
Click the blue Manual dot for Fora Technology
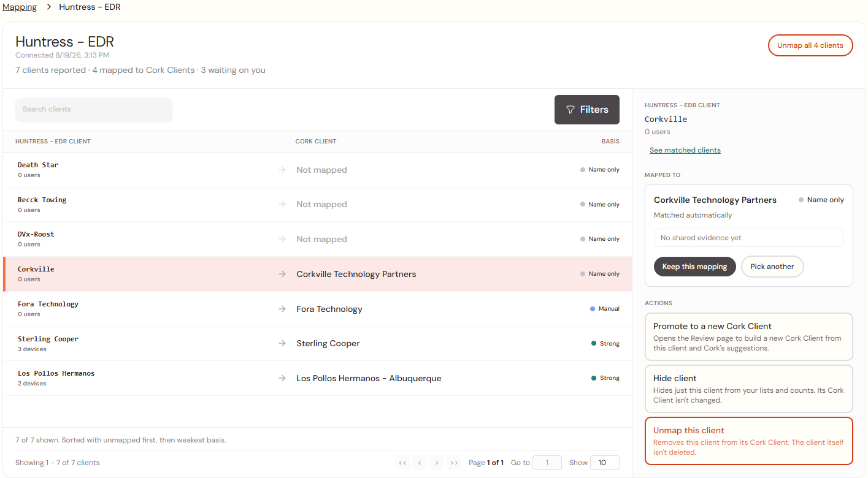(593, 309)
